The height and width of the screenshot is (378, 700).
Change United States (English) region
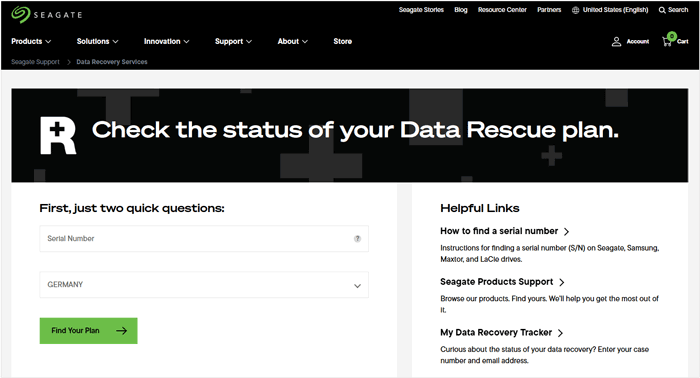tap(615, 10)
